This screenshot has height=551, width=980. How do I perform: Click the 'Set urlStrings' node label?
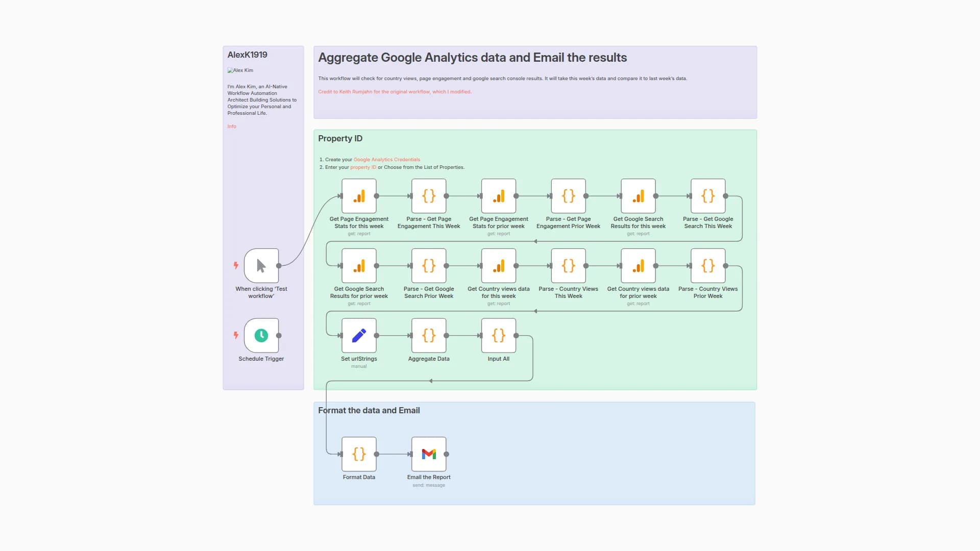[x=359, y=359]
